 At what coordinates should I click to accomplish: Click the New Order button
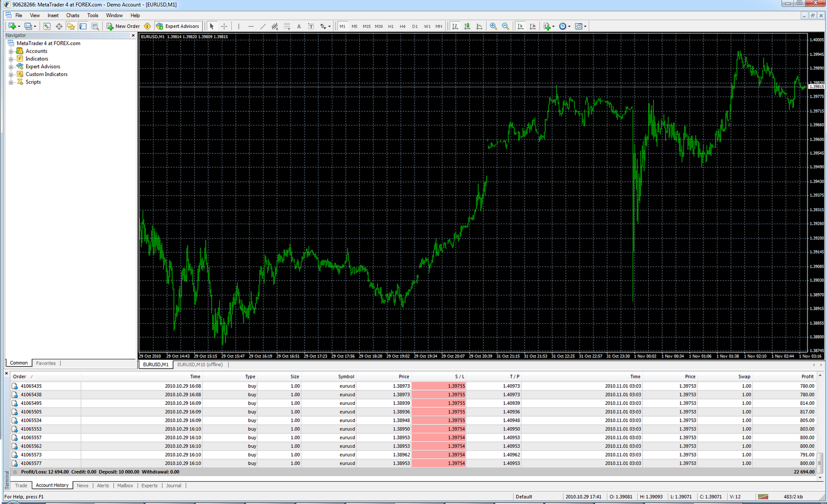point(124,26)
